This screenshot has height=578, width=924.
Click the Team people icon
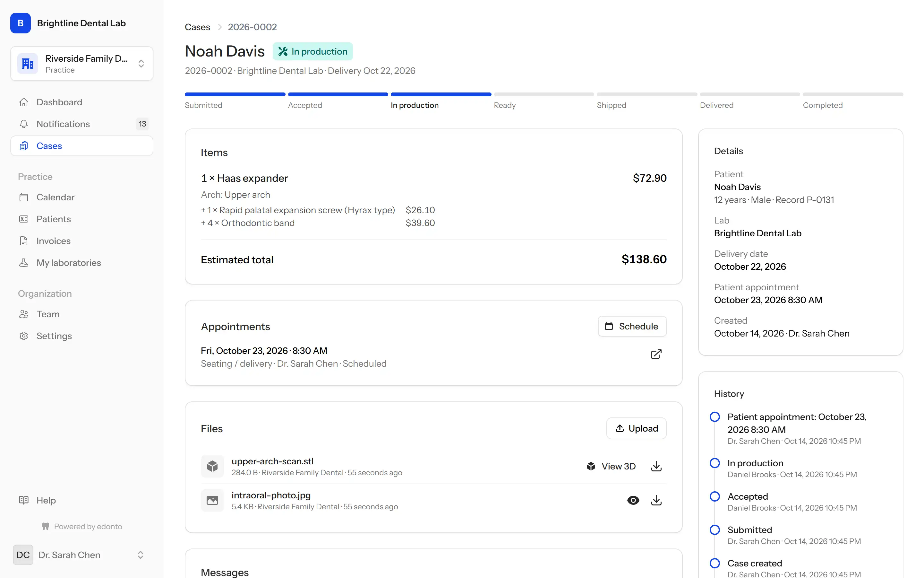(24, 314)
